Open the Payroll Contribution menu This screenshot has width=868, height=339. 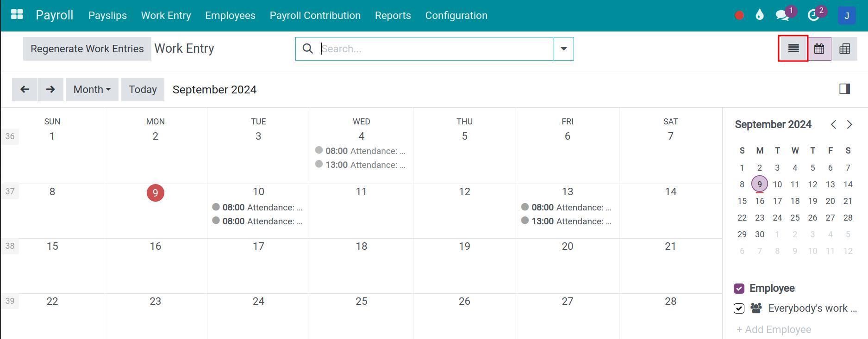(x=315, y=15)
